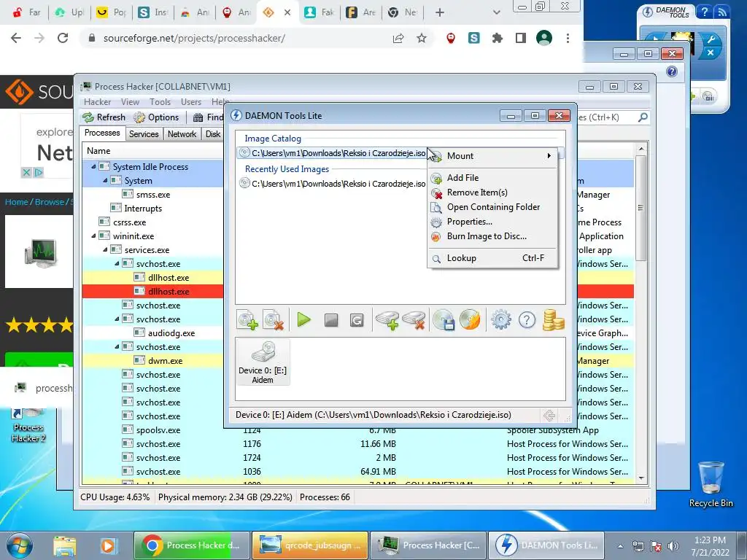Open DAEMON Tools Preferences gear icon

(501, 320)
